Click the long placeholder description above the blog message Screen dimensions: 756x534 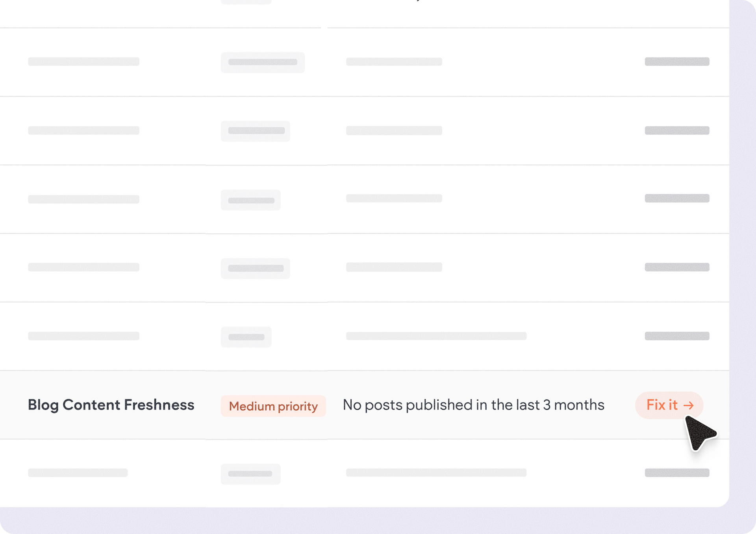pos(436,336)
